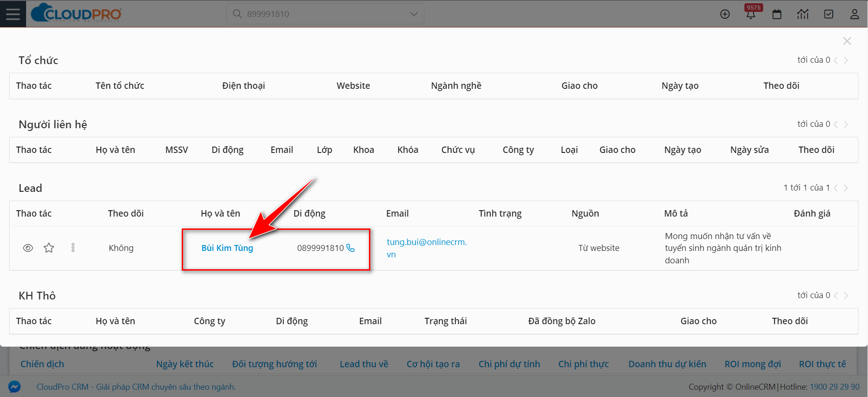The width and height of the screenshot is (868, 397).
Task: Star the Bùi Kim Tùng lead
Action: pyautogui.click(x=49, y=248)
